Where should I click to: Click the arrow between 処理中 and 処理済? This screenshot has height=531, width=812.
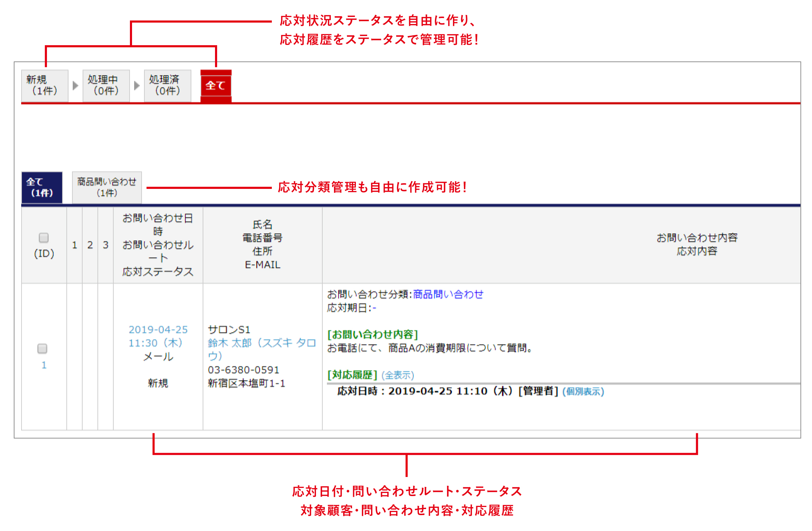(137, 85)
